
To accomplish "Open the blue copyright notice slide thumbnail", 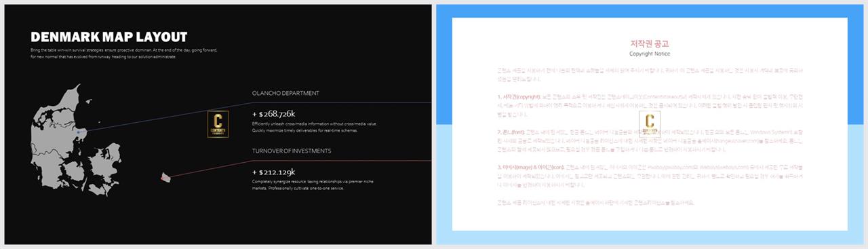I will (x=650, y=124).
